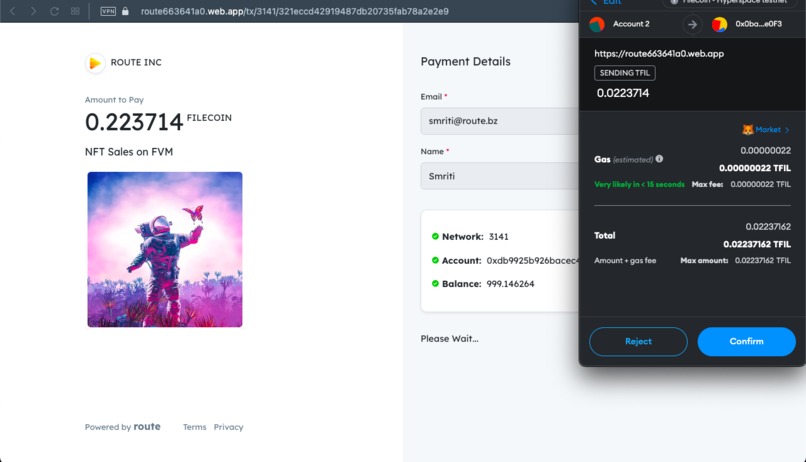Click the recipient 0x0ba...e0F3 avatar

click(x=719, y=24)
